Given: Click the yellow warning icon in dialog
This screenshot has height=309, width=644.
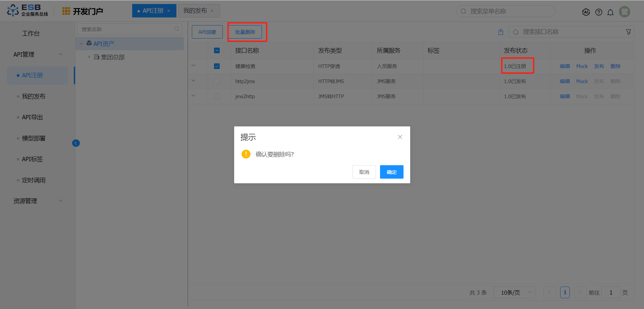Looking at the screenshot, I should click(x=246, y=154).
